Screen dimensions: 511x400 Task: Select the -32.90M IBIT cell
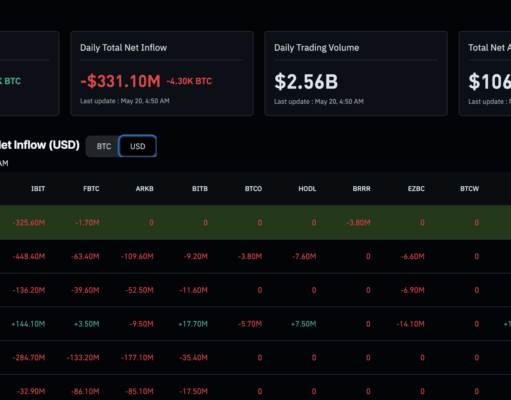[31, 391]
